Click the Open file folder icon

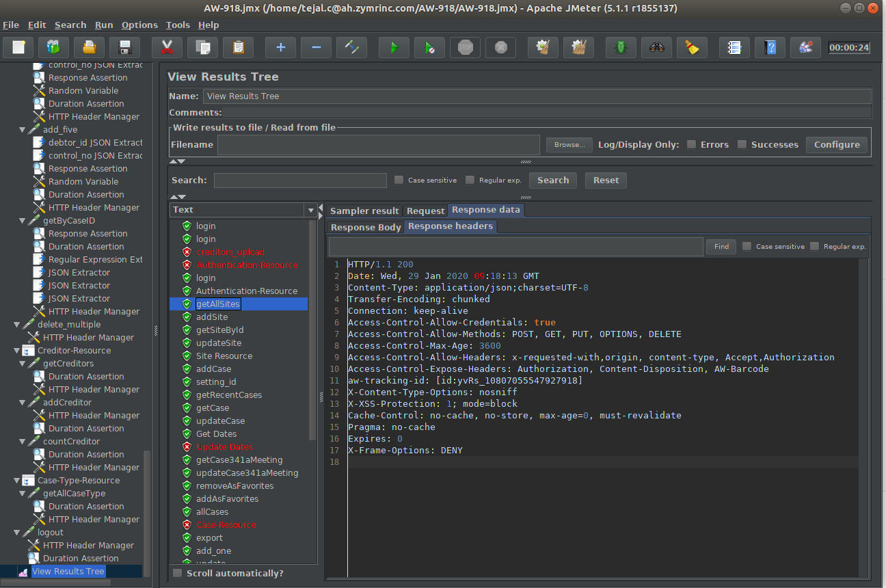(90, 47)
